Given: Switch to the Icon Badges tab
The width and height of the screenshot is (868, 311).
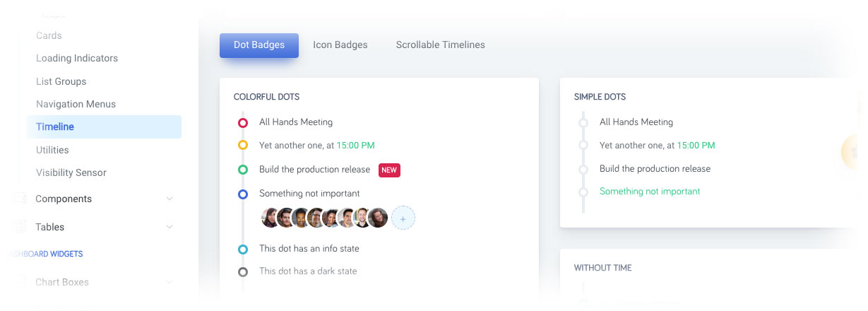Looking at the screenshot, I should pyautogui.click(x=340, y=45).
